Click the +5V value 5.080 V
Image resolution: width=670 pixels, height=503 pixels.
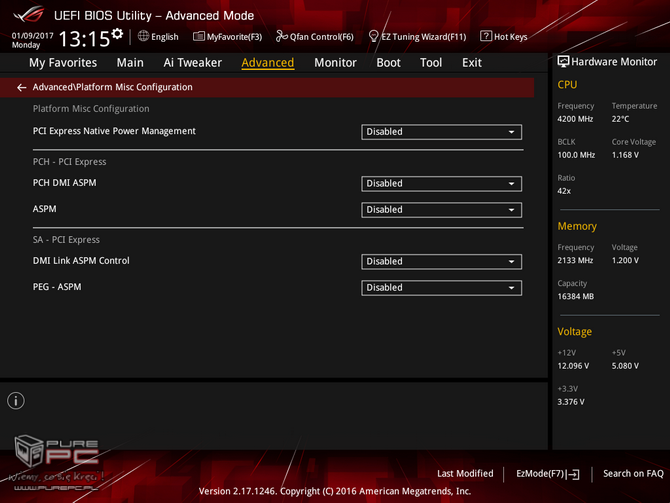tap(625, 366)
